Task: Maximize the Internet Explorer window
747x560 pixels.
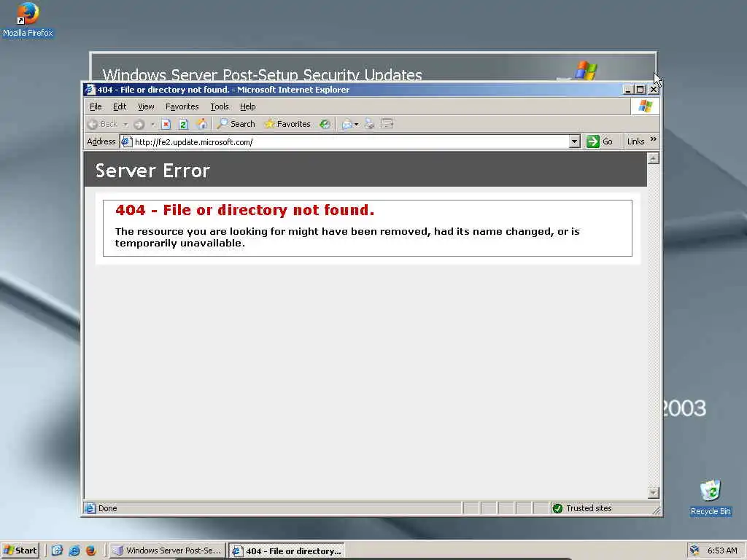Action: pyautogui.click(x=640, y=90)
